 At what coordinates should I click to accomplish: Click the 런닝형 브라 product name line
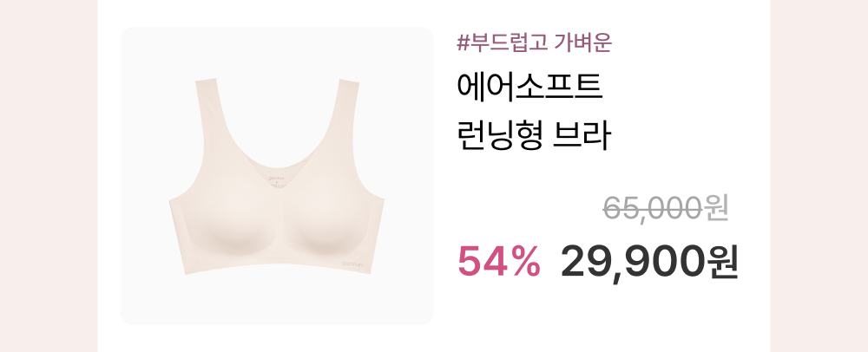tap(534, 136)
